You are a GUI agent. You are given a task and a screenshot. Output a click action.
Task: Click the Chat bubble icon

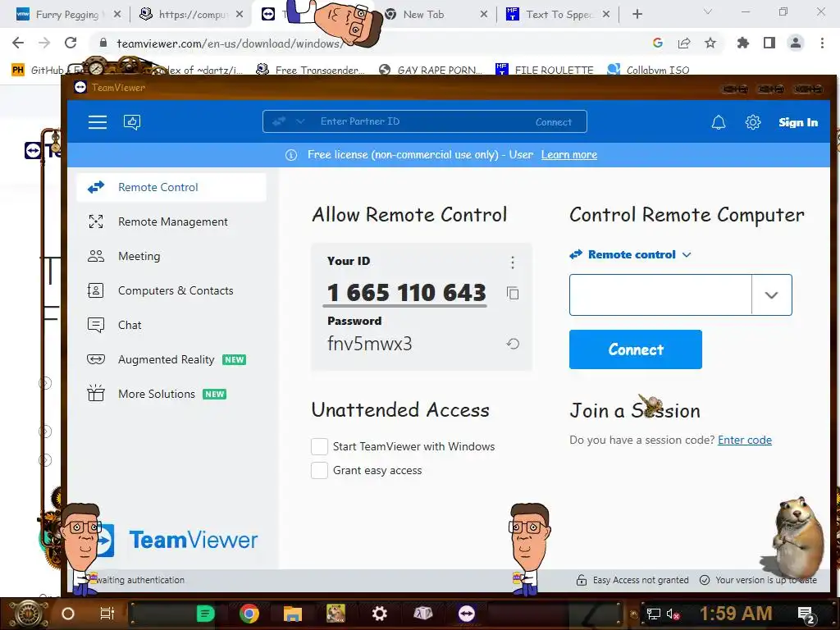point(96,325)
